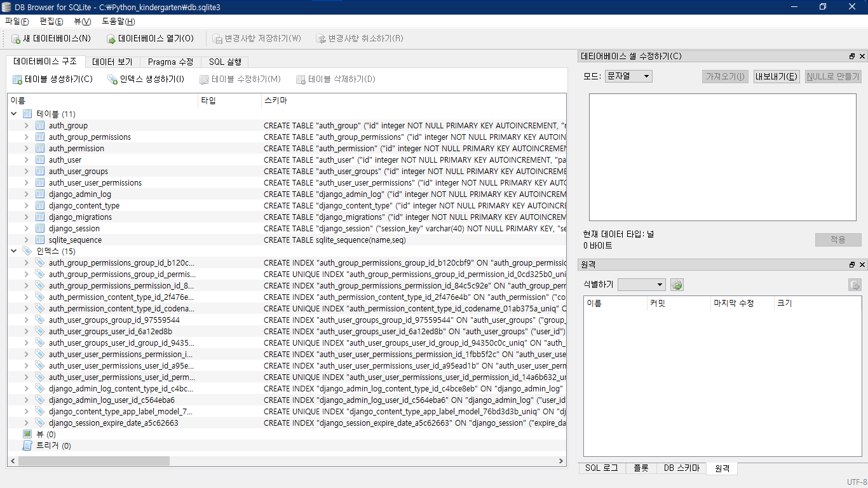
Task: Click the refresh identity icon beside 식별하기 dropdown
Action: (x=677, y=285)
